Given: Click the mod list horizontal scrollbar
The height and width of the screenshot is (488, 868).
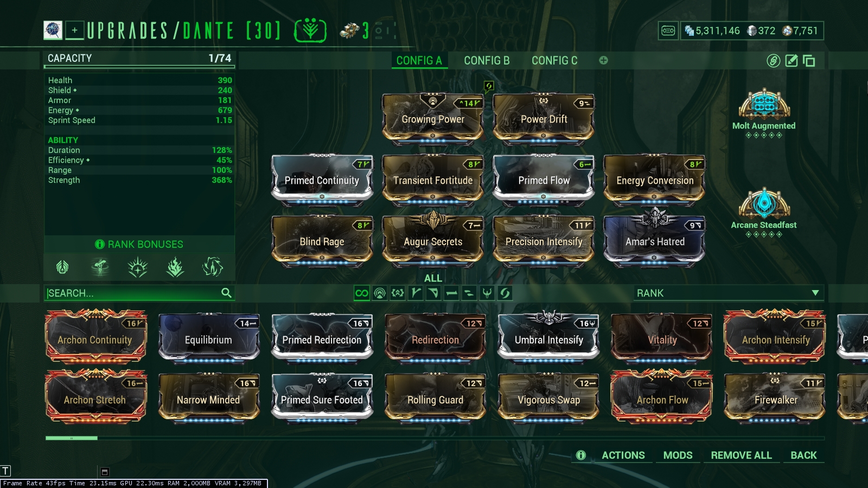Looking at the screenshot, I should click(435, 438).
